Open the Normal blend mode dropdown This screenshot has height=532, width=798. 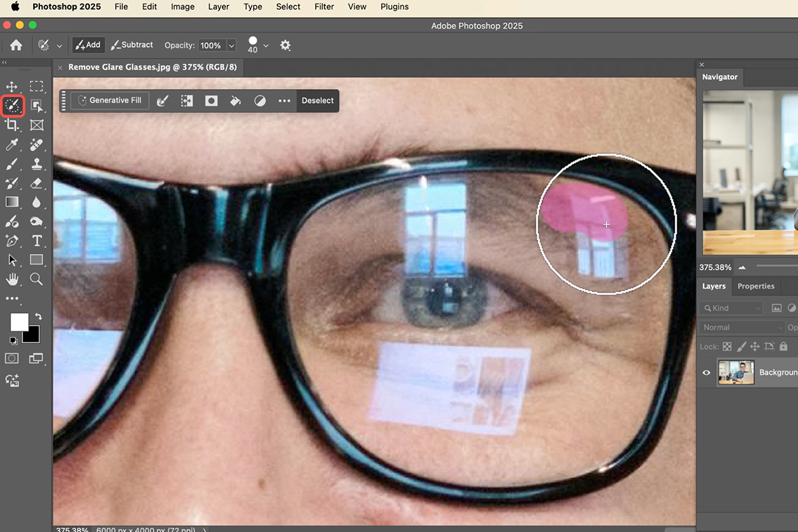(741, 327)
